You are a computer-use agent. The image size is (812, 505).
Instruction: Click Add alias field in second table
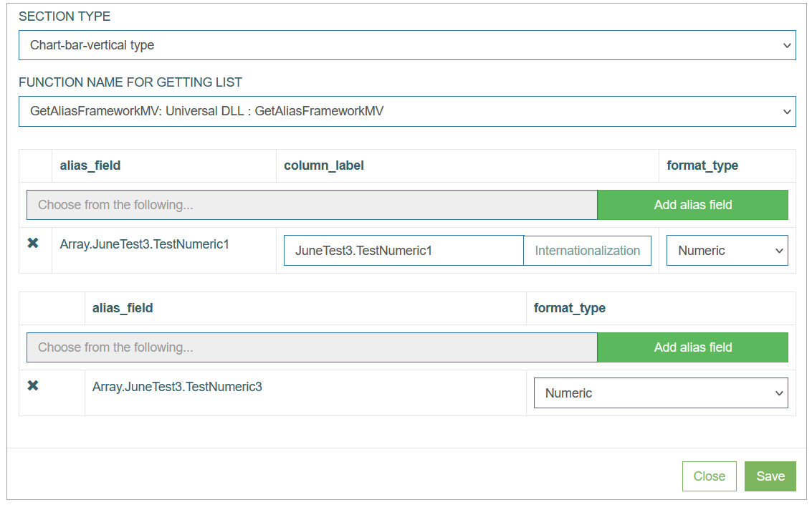(693, 347)
